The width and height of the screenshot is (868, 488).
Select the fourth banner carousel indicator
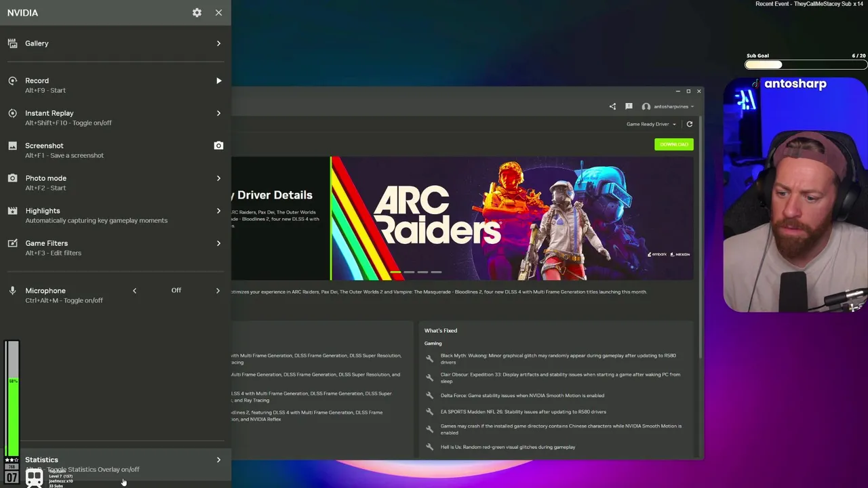coord(436,272)
